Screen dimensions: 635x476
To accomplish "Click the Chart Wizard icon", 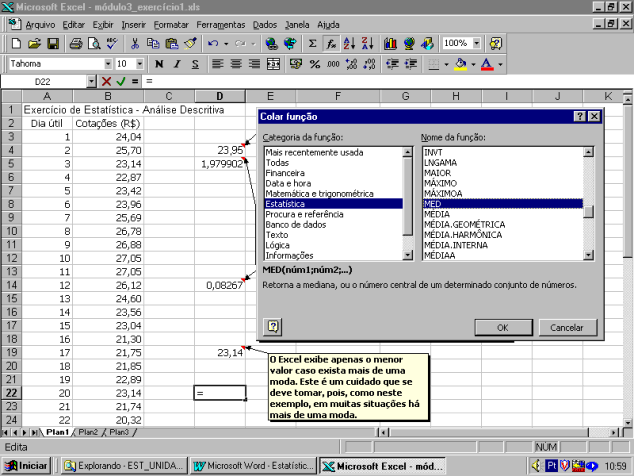I will (390, 44).
